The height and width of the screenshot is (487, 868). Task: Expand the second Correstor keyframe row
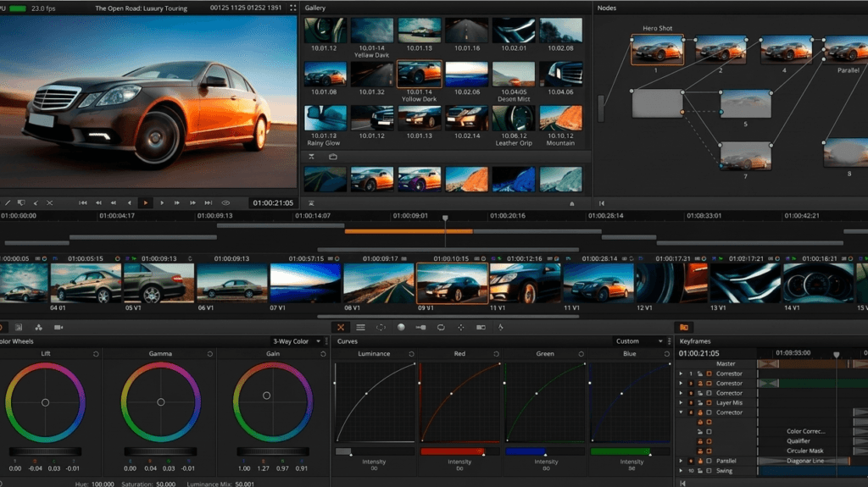(681, 383)
